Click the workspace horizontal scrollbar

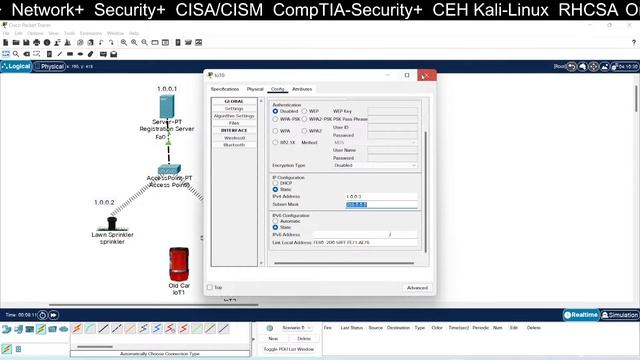click(153, 304)
